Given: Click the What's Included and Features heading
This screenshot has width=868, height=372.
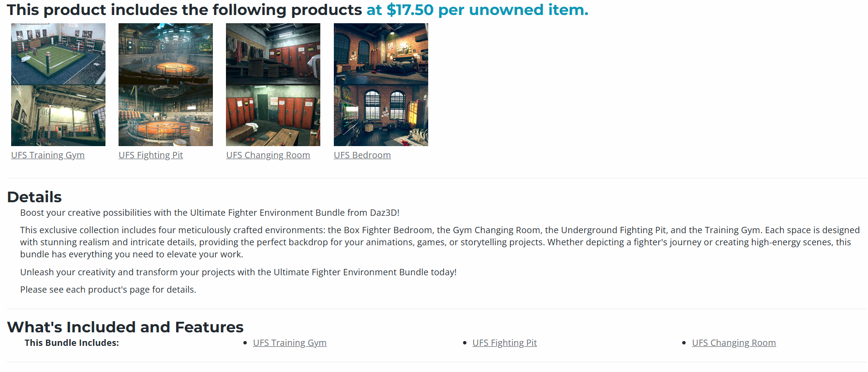Looking at the screenshot, I should [x=125, y=327].
